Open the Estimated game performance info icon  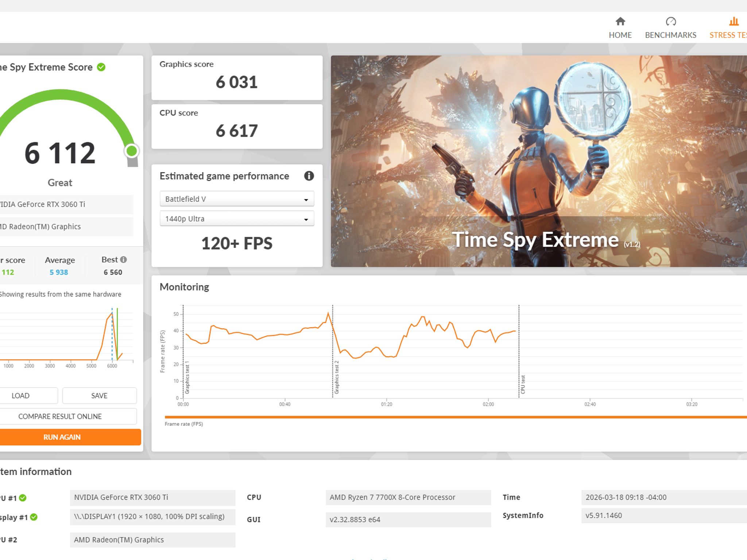(x=309, y=176)
